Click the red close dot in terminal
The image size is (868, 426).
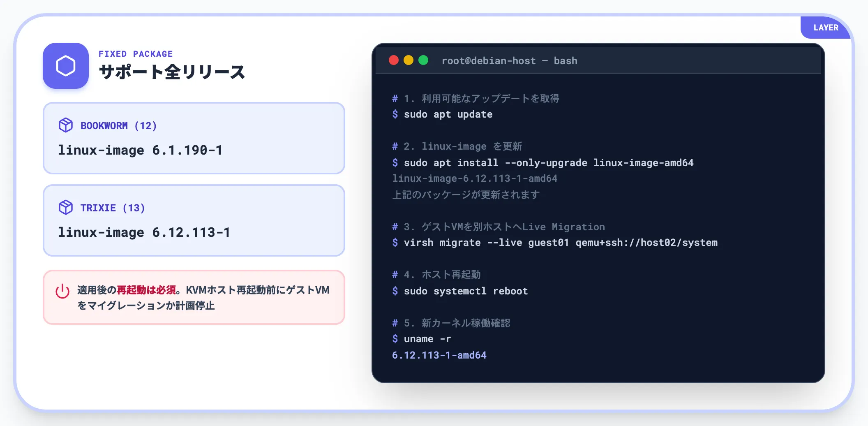coord(394,60)
